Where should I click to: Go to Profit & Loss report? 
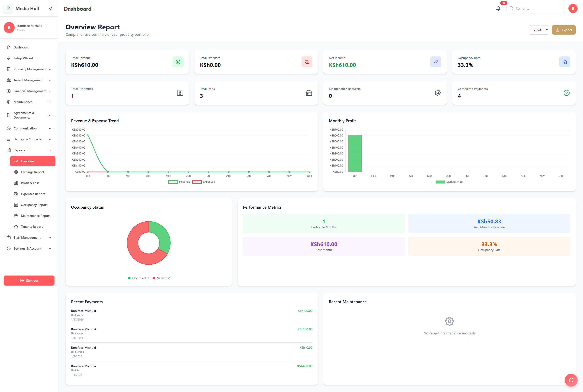(30, 183)
